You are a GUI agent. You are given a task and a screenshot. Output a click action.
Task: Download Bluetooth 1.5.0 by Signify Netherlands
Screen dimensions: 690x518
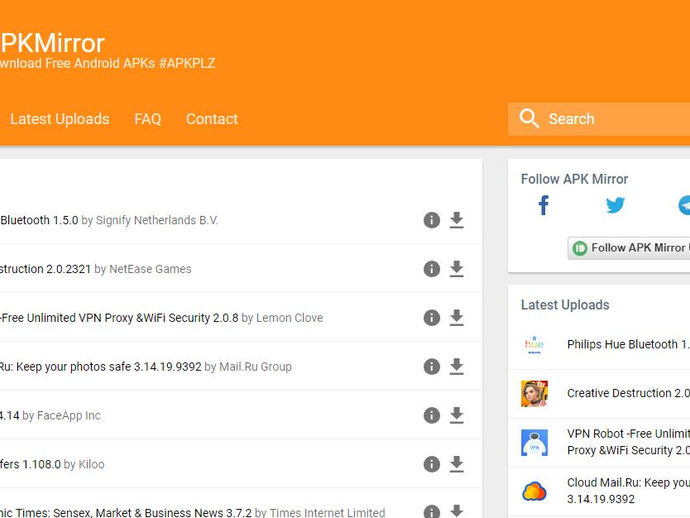coord(456,220)
